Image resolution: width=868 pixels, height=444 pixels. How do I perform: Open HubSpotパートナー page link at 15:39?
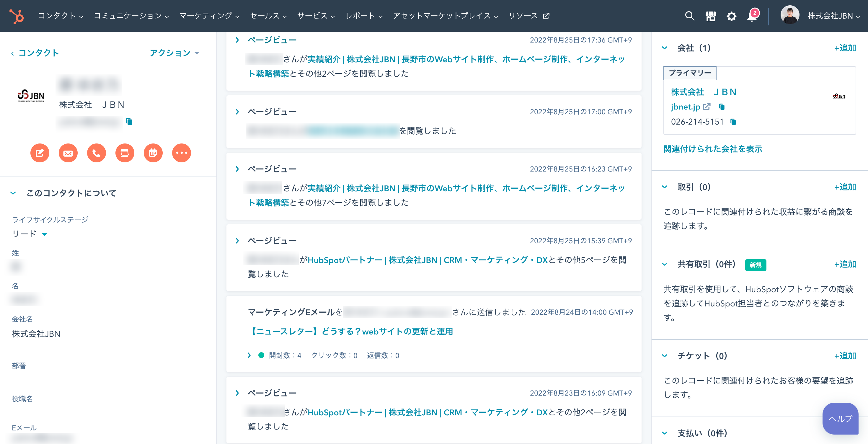tap(428, 260)
